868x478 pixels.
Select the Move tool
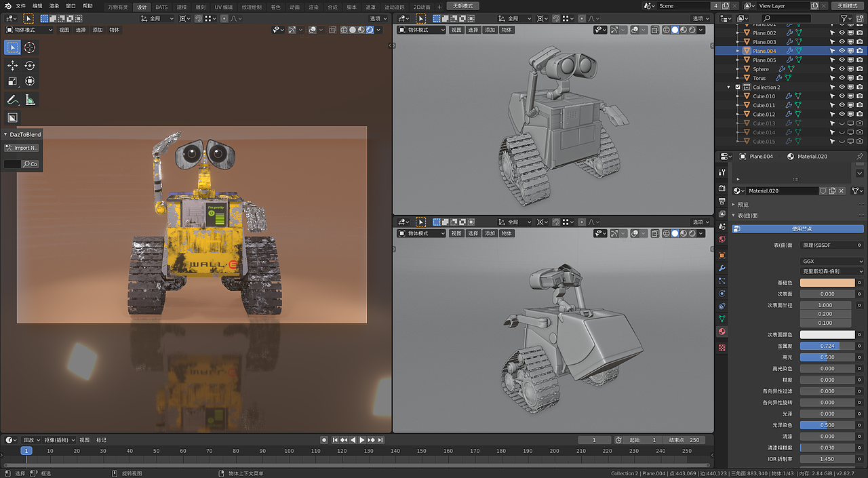point(12,65)
